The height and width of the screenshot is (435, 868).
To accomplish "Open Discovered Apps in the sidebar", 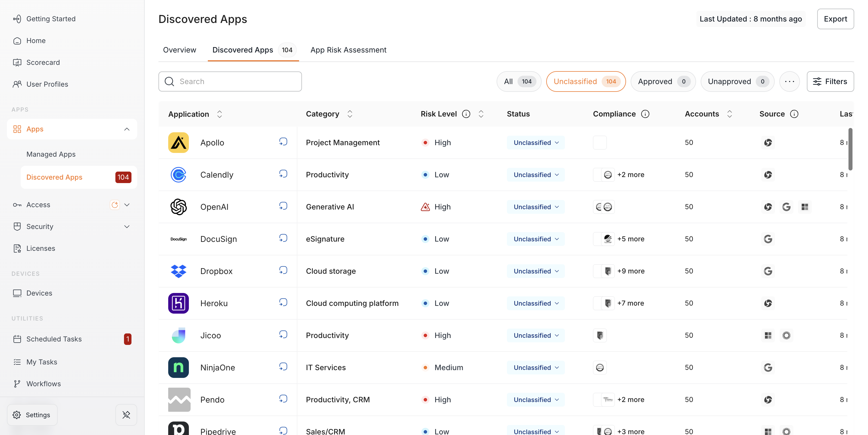I will [79, 177].
